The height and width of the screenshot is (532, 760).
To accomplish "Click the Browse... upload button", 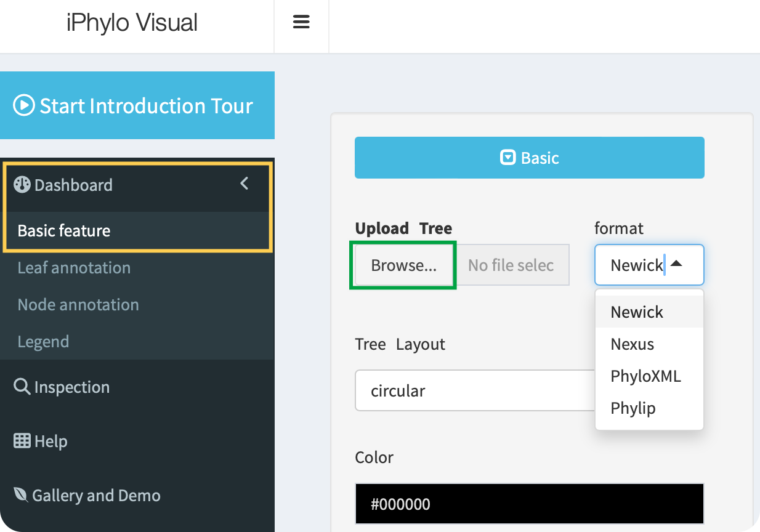I will point(403,265).
